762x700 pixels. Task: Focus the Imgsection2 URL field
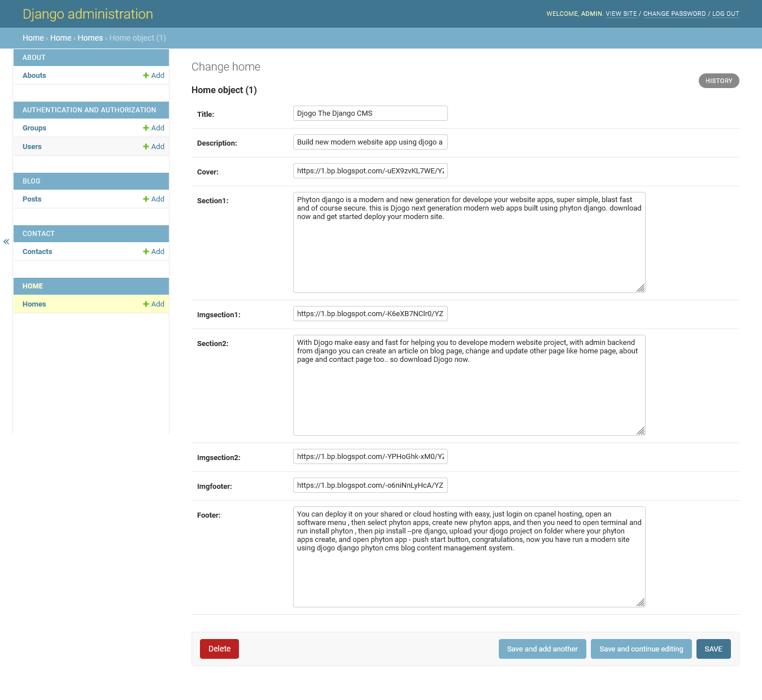coord(371,456)
